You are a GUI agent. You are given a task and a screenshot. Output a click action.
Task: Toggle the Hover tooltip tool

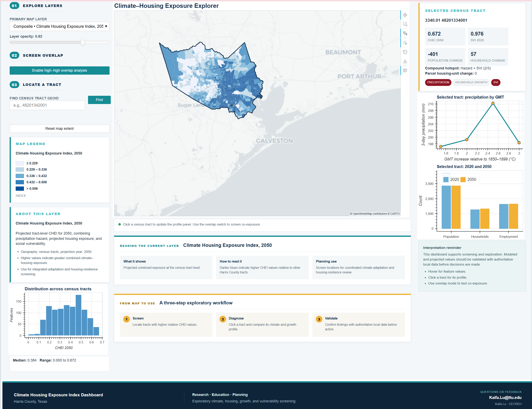pos(405,71)
